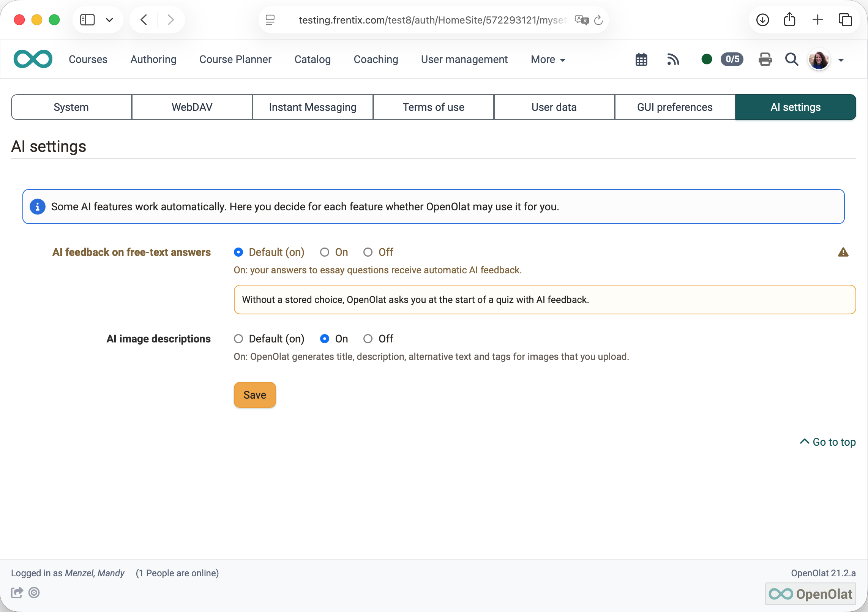868x612 pixels.
Task: Select Default (on) for AI image descriptions
Action: (x=238, y=339)
